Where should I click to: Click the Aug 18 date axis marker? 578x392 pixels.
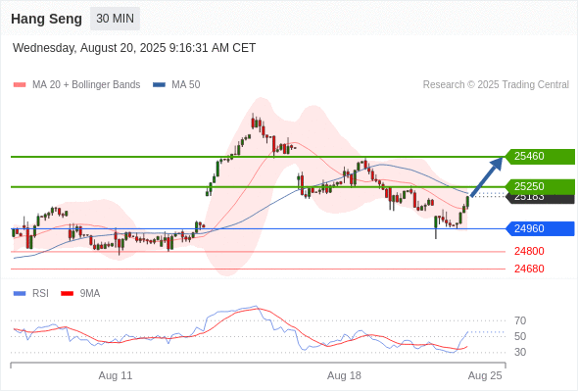click(344, 375)
